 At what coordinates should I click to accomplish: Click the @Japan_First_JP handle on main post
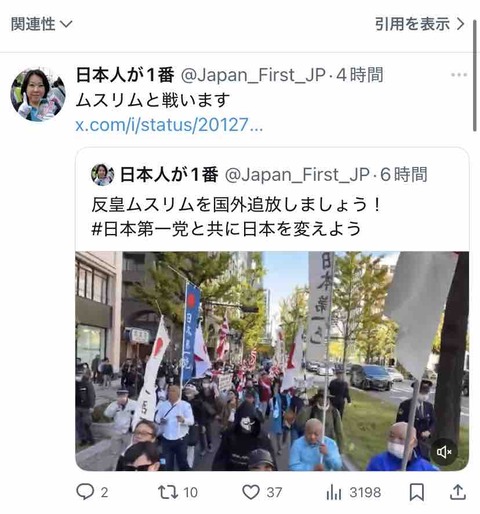pos(253,75)
